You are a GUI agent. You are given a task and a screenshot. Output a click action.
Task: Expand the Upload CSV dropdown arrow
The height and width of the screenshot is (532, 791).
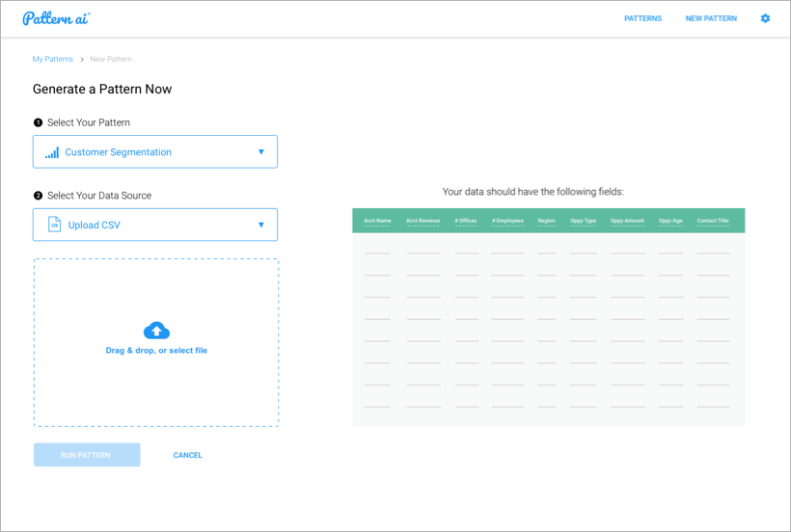[260, 226]
